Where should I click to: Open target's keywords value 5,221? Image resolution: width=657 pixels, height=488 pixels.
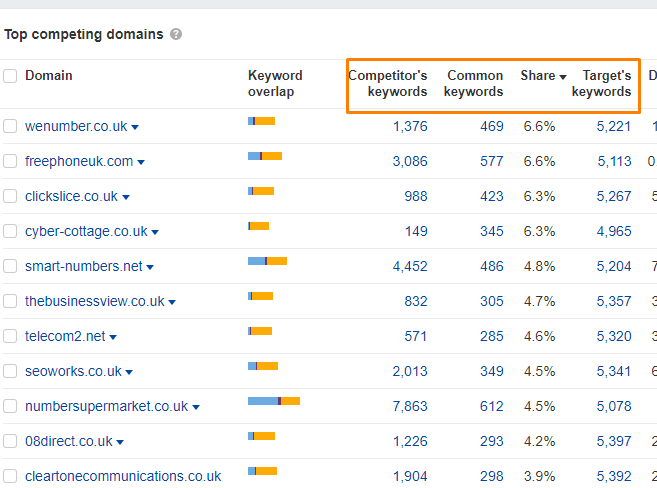pyautogui.click(x=614, y=126)
